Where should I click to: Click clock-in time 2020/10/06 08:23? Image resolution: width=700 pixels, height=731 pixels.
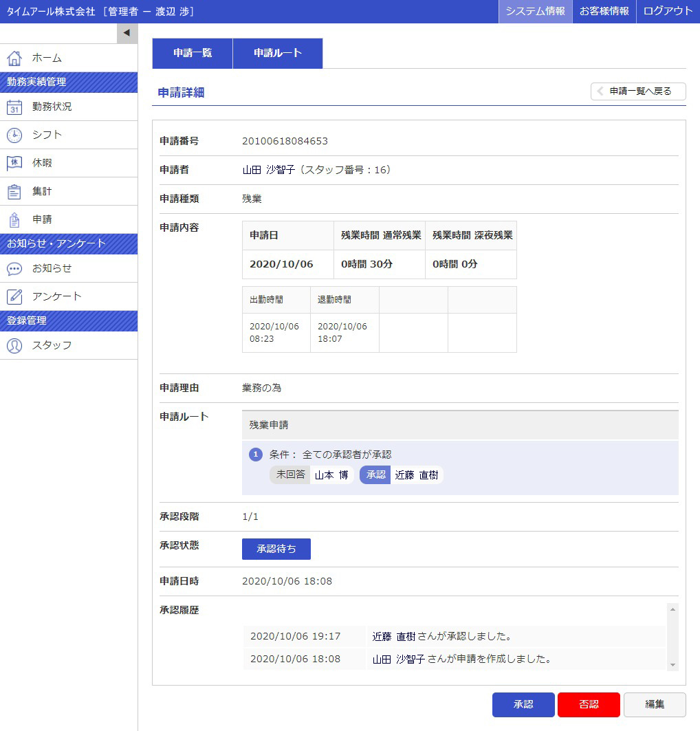(274, 333)
